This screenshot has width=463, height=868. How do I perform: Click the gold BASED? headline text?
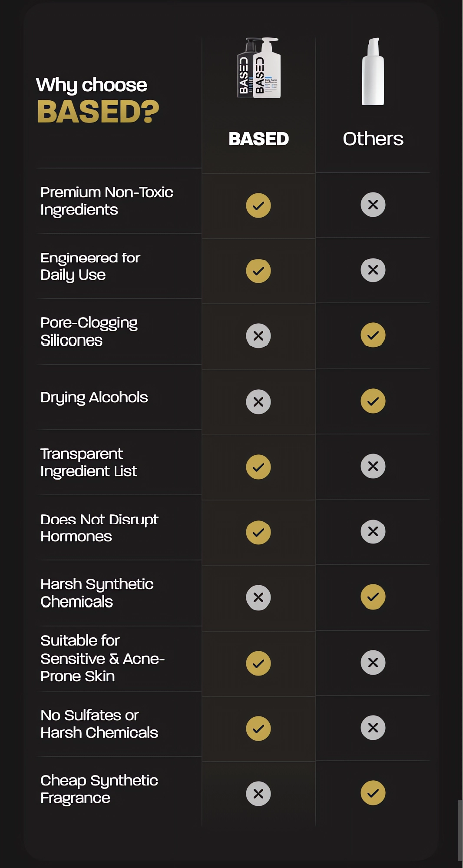pos(98,112)
